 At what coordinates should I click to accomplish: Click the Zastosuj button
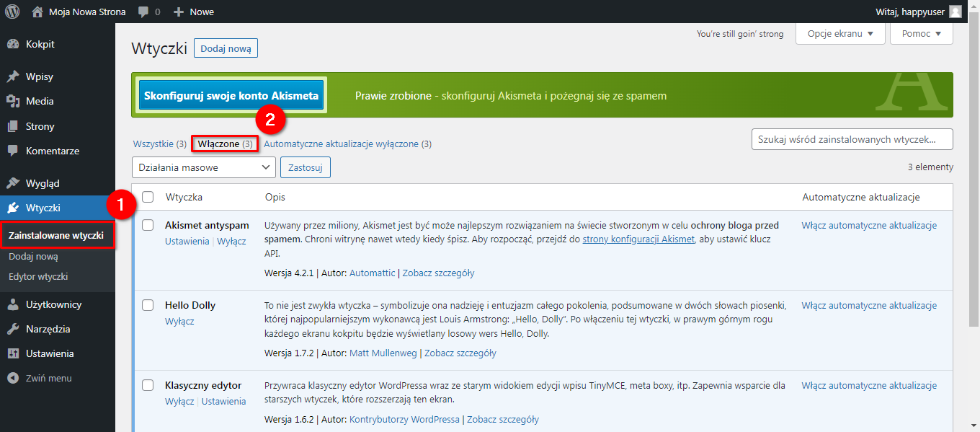click(306, 167)
